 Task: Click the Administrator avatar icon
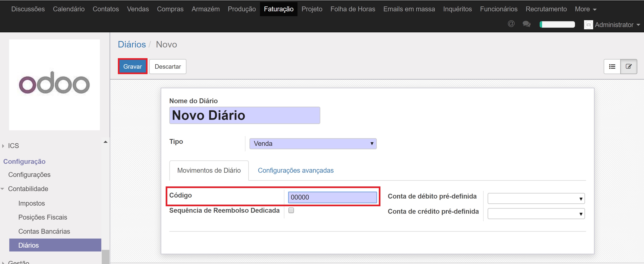(588, 24)
